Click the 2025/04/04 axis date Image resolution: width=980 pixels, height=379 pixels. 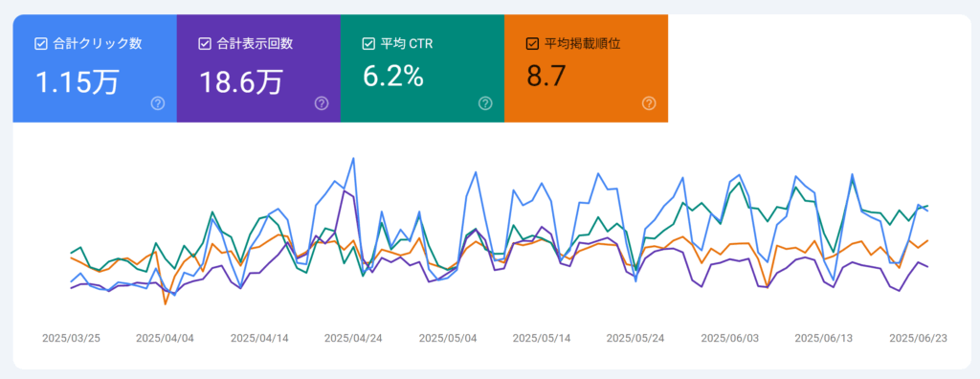(165, 338)
